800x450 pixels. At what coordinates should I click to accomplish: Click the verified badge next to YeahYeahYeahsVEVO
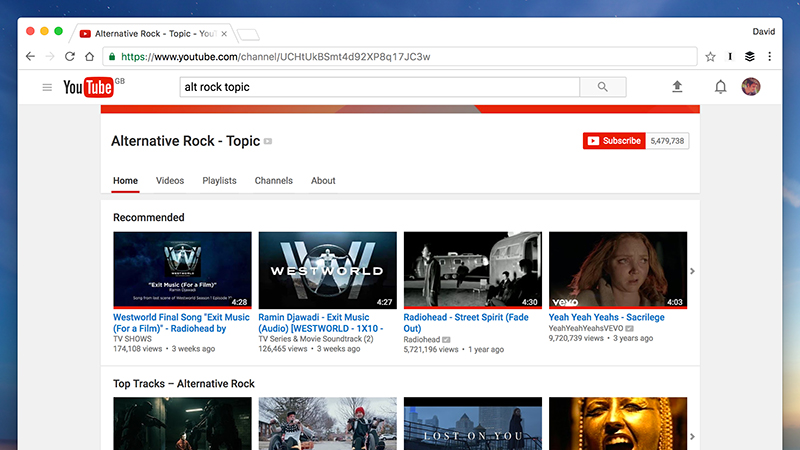point(630,329)
